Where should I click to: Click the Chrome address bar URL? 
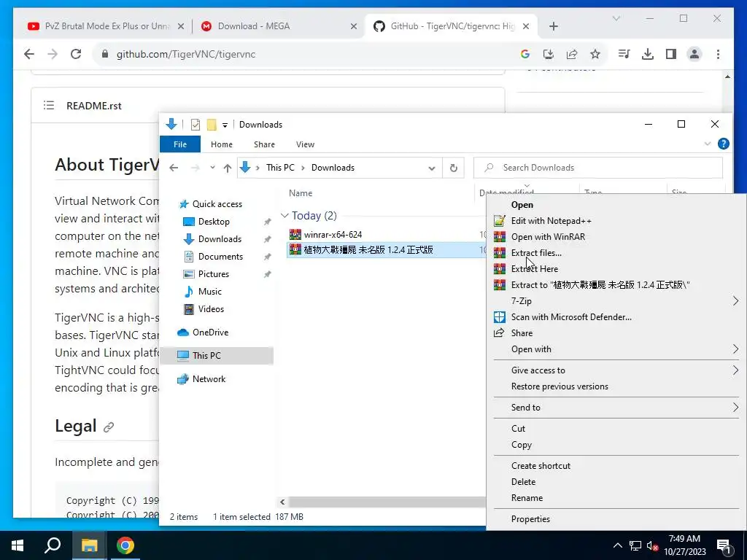click(186, 54)
